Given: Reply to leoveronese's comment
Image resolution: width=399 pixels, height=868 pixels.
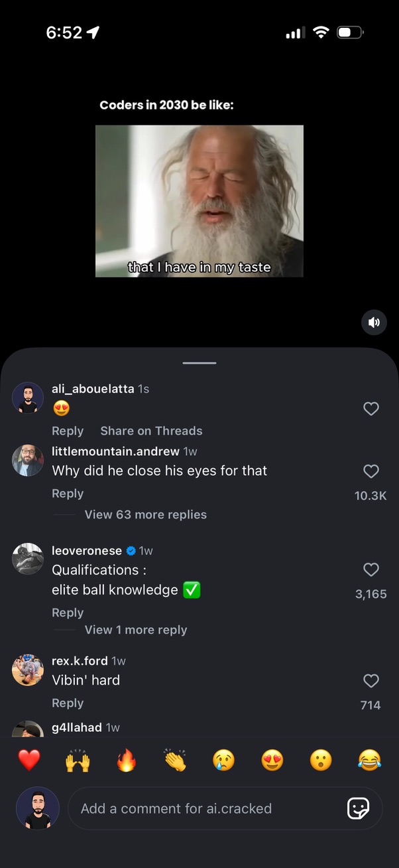Looking at the screenshot, I should point(68,612).
